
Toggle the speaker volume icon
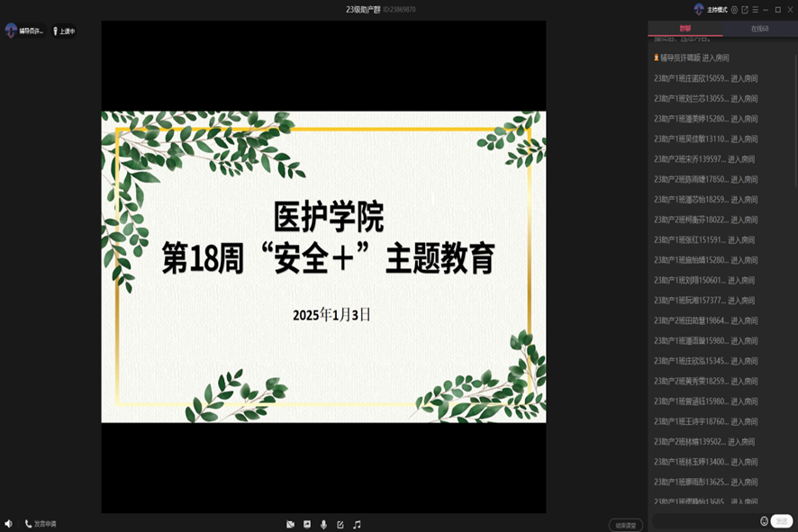pos(8,524)
